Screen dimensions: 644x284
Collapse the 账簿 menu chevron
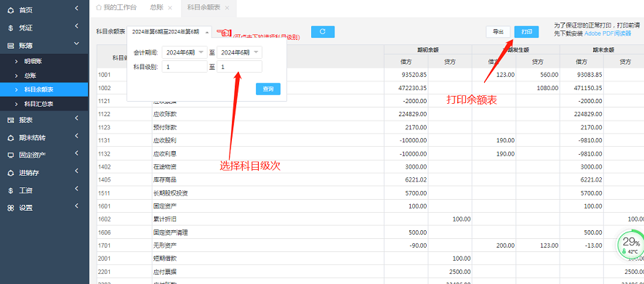[x=76, y=44]
